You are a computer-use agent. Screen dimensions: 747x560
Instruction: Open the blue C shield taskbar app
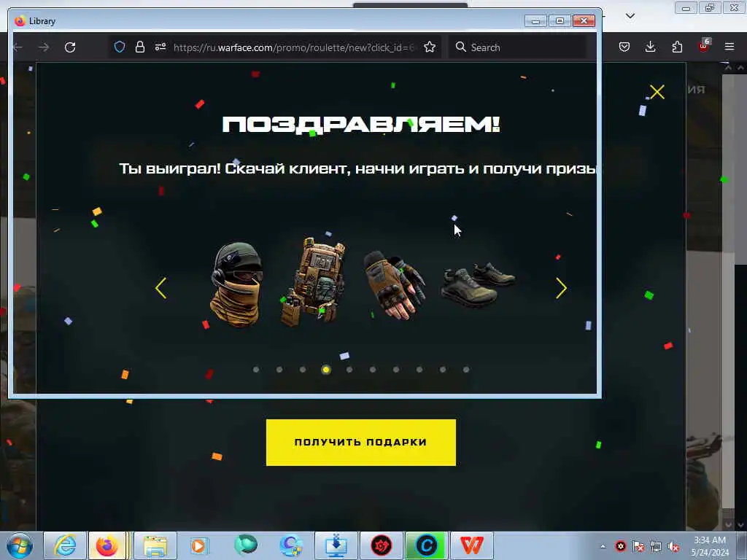(x=290, y=545)
